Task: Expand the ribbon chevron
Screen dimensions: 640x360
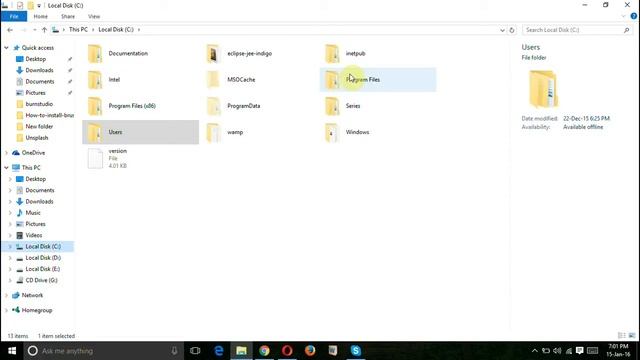Action: coord(623,16)
